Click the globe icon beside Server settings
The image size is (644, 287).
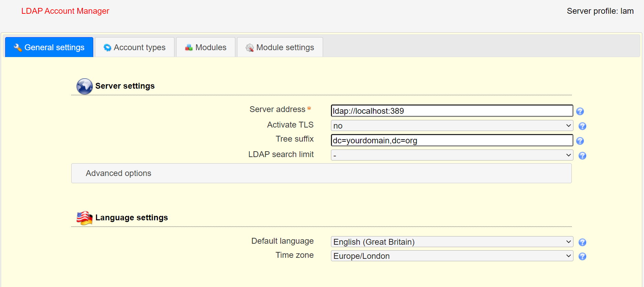point(84,86)
